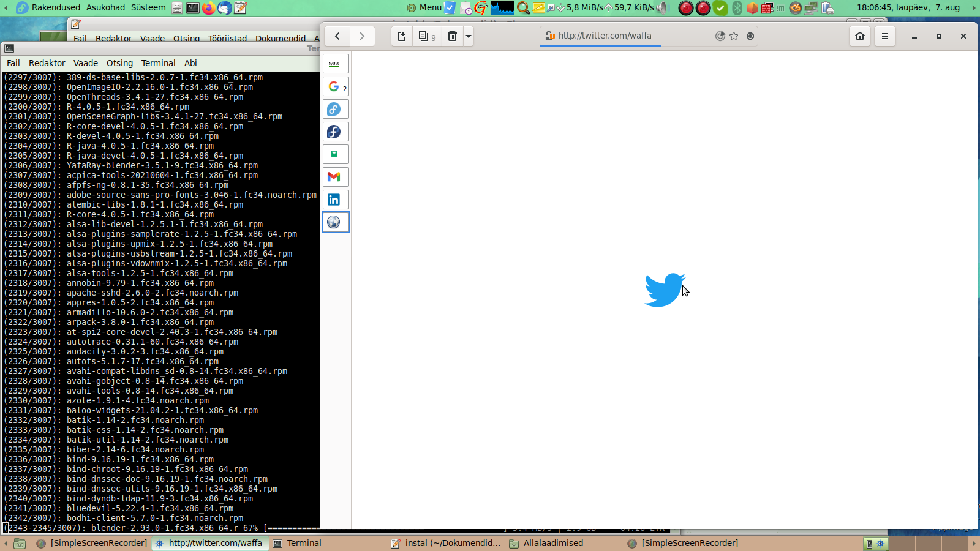Click the Terminal window title-bar icon
The height and width of the screenshot is (551, 980).
pyautogui.click(x=9, y=48)
